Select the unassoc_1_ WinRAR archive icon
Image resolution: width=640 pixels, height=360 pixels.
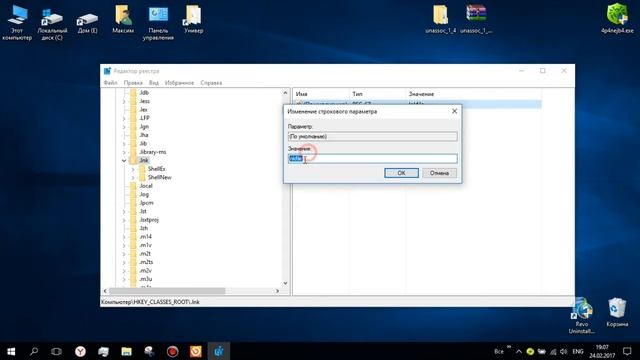(x=476, y=20)
